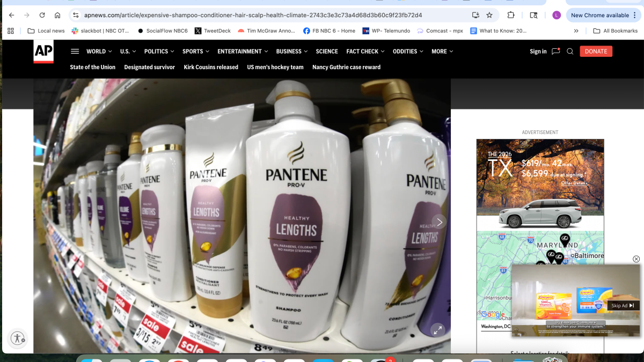The height and width of the screenshot is (362, 644).
Task: Open the Chrome extensions puzzle icon
Action: coord(511,15)
